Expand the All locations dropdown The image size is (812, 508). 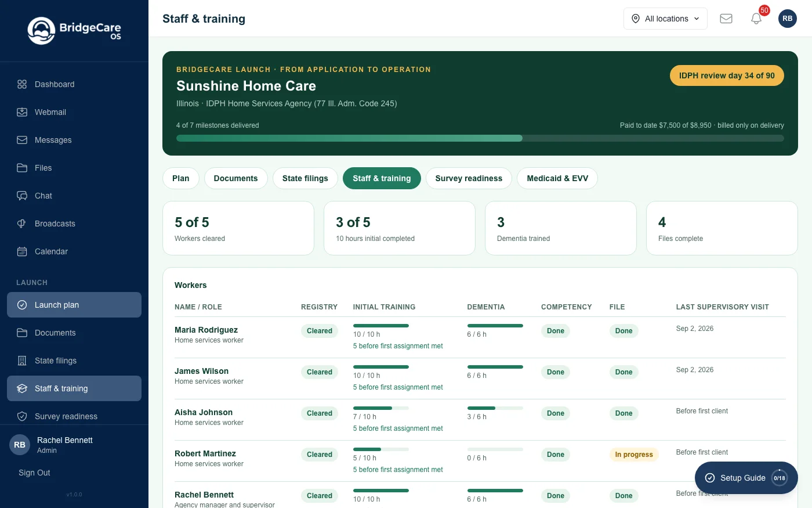665,19
